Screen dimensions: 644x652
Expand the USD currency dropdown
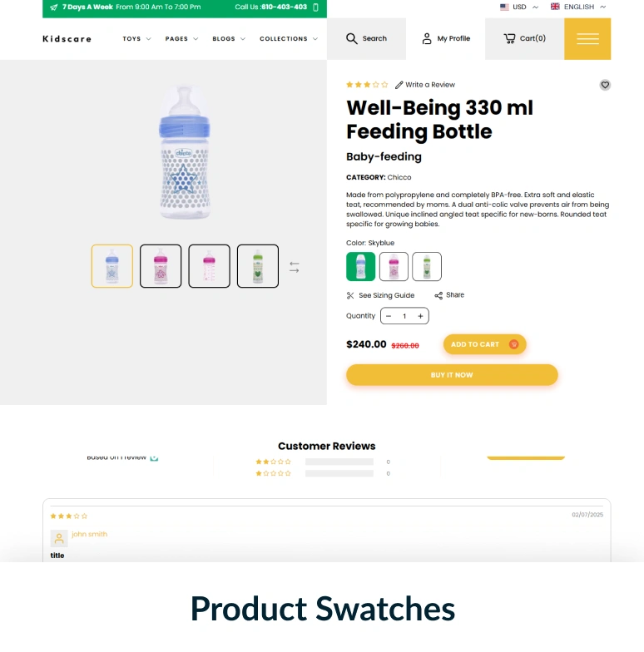click(519, 7)
